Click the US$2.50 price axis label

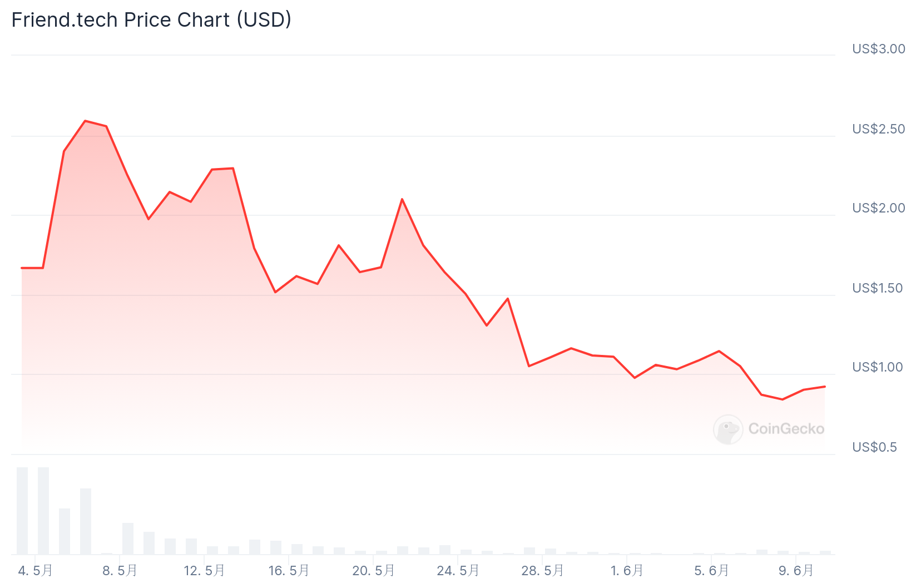click(x=878, y=129)
